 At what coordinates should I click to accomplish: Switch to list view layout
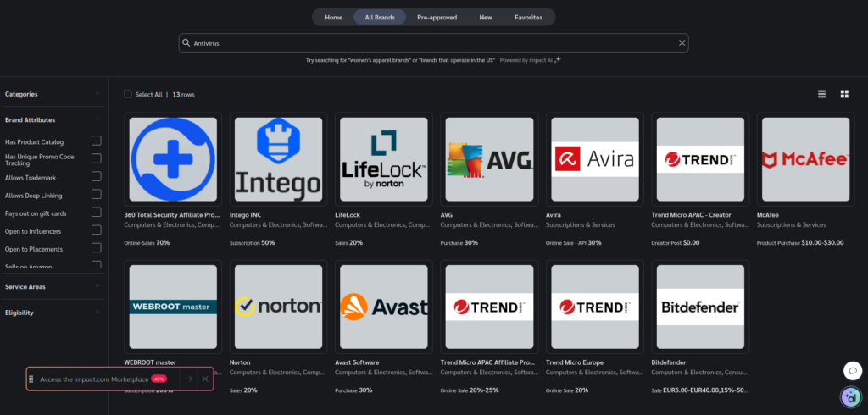(821, 94)
